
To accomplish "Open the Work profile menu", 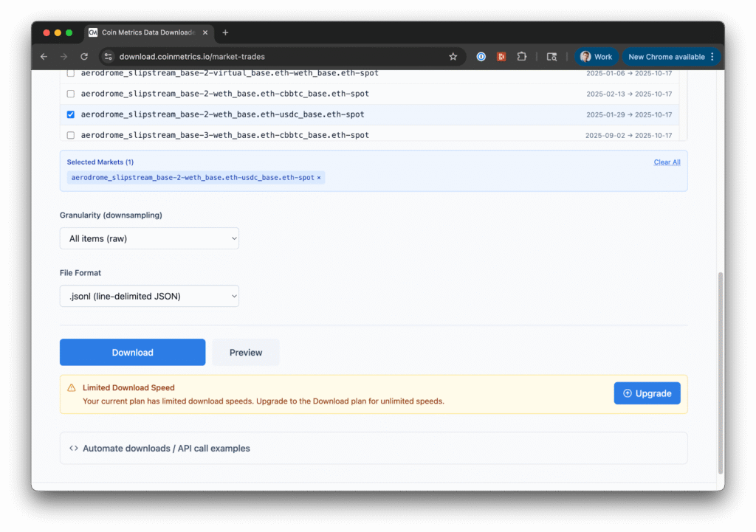I will (x=596, y=57).
